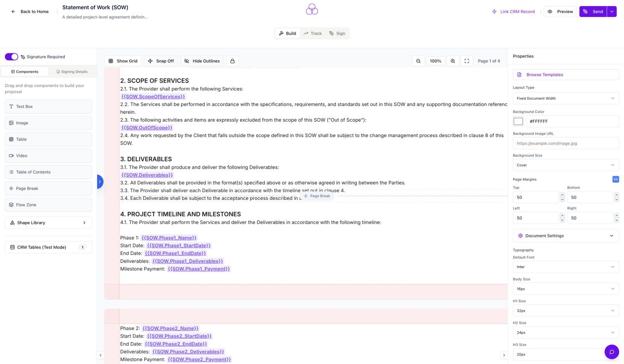Click the {{SOW.OutOfScope}} merge field
The width and height of the screenshot is (624, 364).
[147, 128]
